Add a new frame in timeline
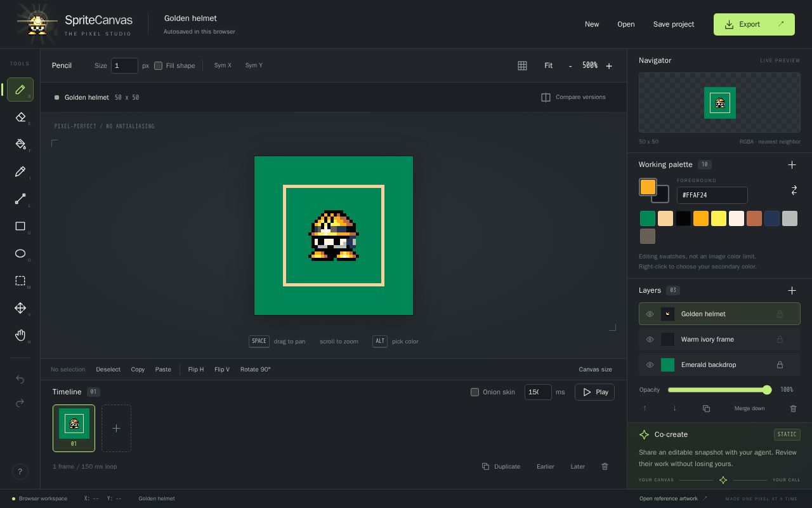Image resolution: width=812 pixels, height=508 pixels. tap(116, 428)
